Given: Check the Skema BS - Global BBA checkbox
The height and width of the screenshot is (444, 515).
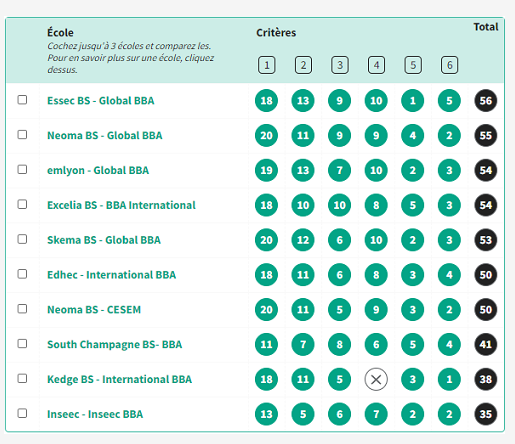Looking at the screenshot, I should click(x=22, y=239).
